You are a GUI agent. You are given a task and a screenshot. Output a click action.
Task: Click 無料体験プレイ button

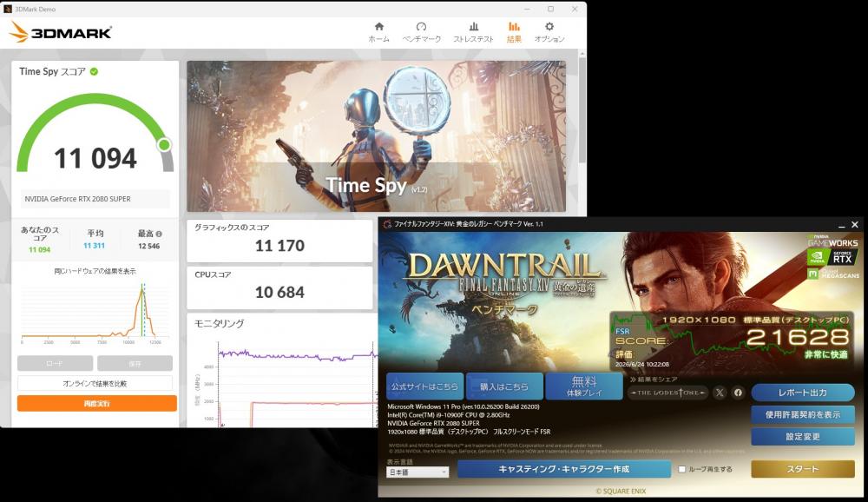pyautogui.click(x=583, y=386)
